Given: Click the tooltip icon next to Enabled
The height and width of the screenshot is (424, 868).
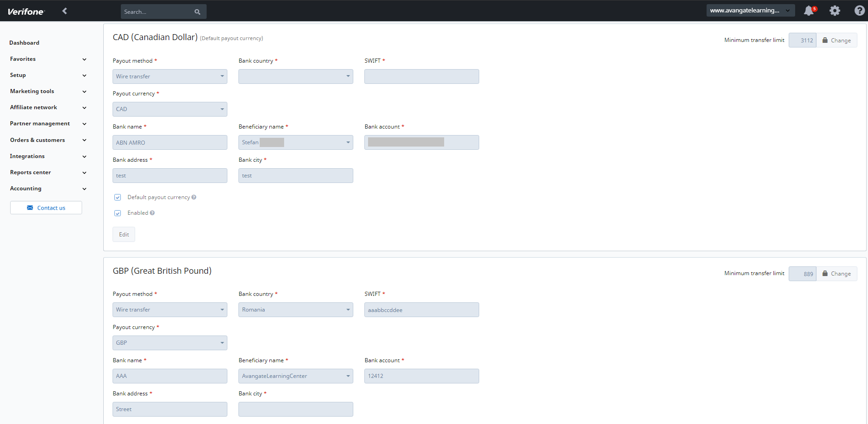Looking at the screenshot, I should click(x=152, y=212).
